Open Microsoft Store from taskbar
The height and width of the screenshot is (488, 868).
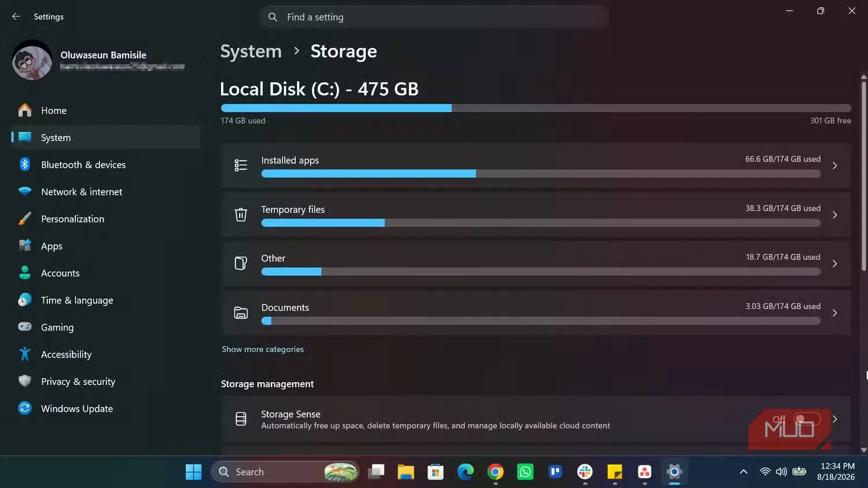pos(435,472)
